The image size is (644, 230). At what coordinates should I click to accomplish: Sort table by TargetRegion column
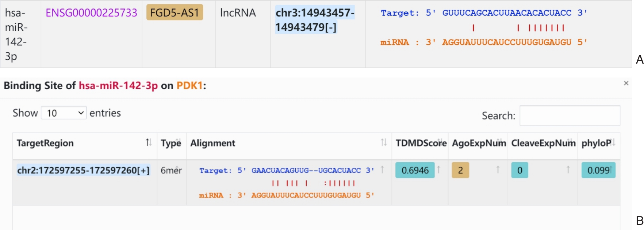pyautogui.click(x=149, y=143)
